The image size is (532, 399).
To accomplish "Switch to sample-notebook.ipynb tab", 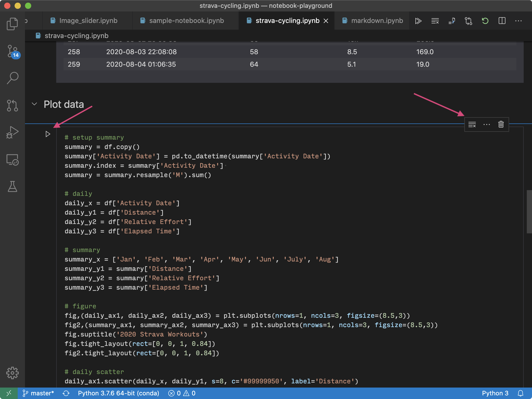I will [186, 21].
